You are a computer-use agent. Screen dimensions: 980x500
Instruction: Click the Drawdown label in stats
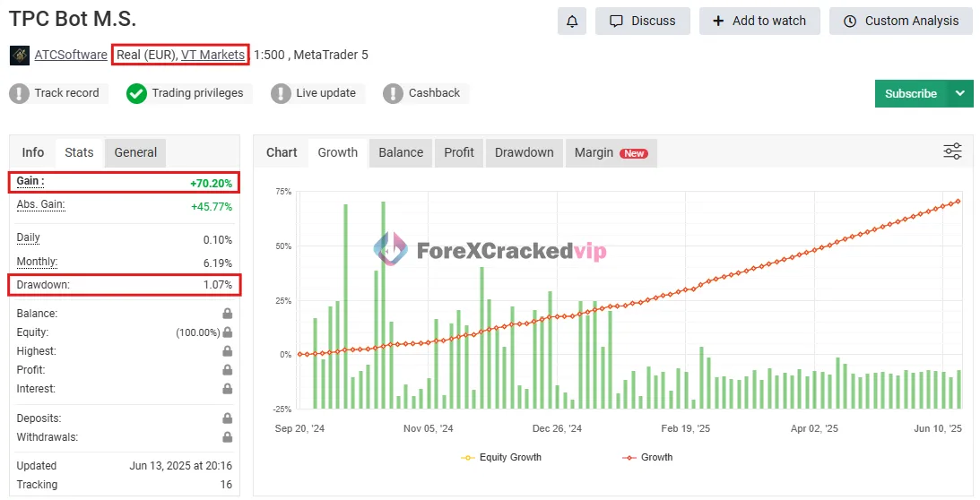[x=43, y=285]
